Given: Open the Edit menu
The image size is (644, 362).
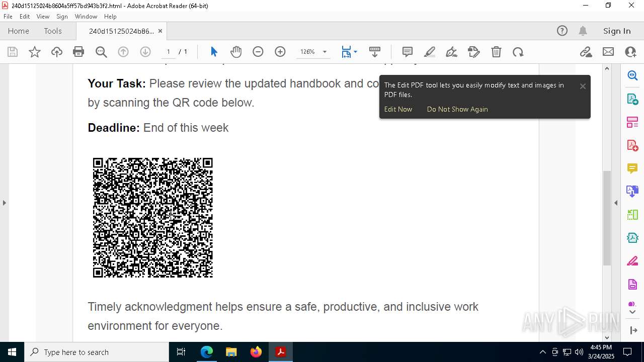Looking at the screenshot, I should 25,17.
